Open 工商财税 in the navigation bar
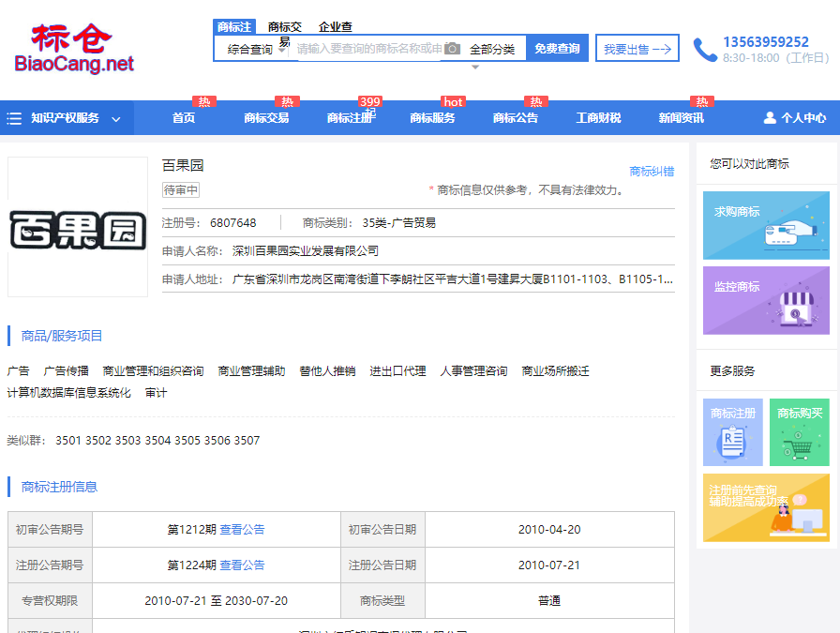 pos(598,118)
